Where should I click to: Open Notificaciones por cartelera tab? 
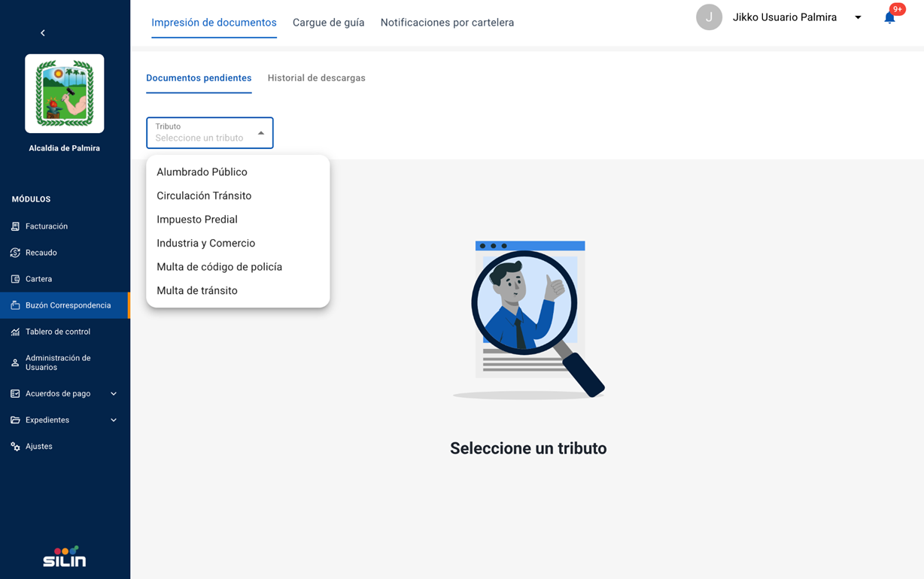(447, 23)
